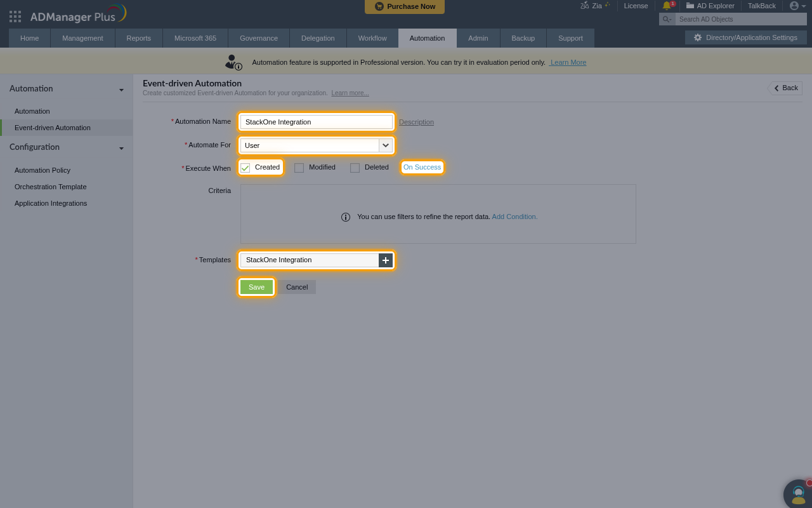Click the plus icon beside Templates

tap(386, 260)
